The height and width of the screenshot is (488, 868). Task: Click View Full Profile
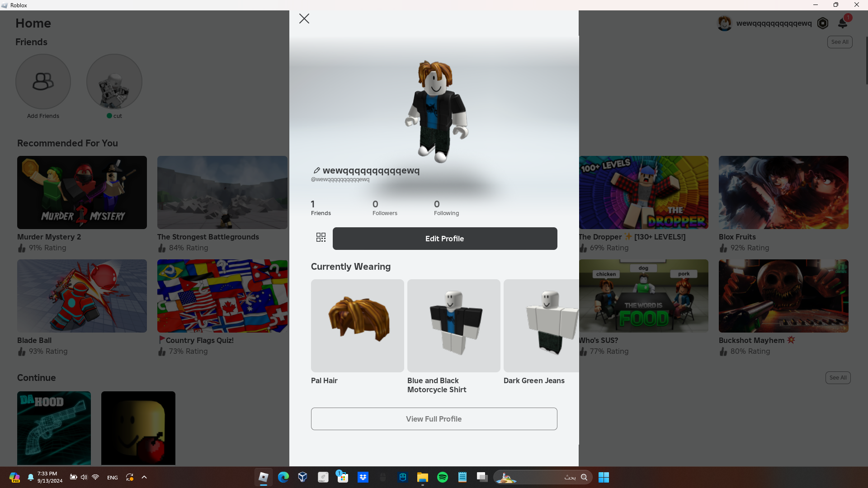(x=434, y=419)
